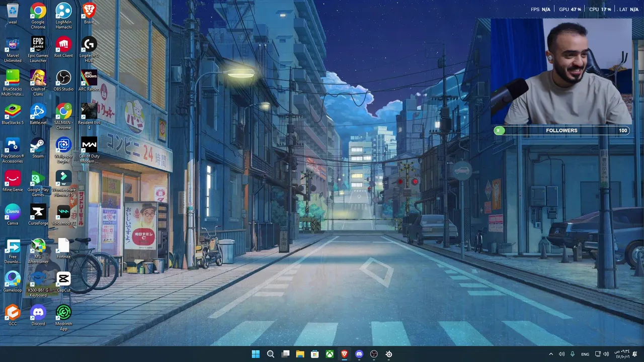The width and height of the screenshot is (644, 362).
Task: Open the Windows Start menu
Action: point(256,354)
